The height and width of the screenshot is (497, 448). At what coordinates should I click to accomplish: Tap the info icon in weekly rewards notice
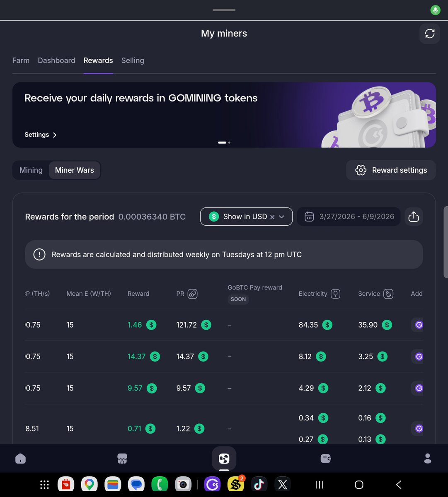click(39, 254)
